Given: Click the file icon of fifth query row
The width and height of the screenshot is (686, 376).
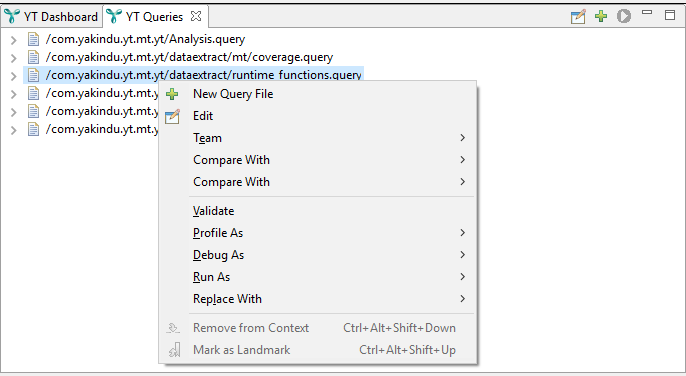Looking at the screenshot, I should pos(33,111).
